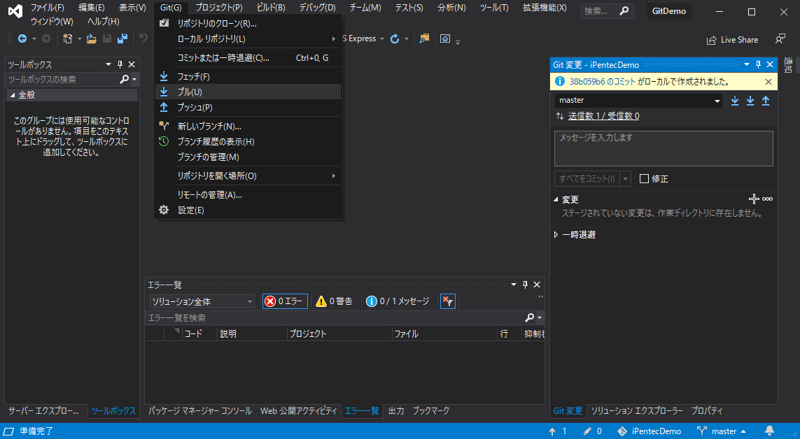Click the Save All toolbar icon
800x439 pixels.
(x=122, y=39)
